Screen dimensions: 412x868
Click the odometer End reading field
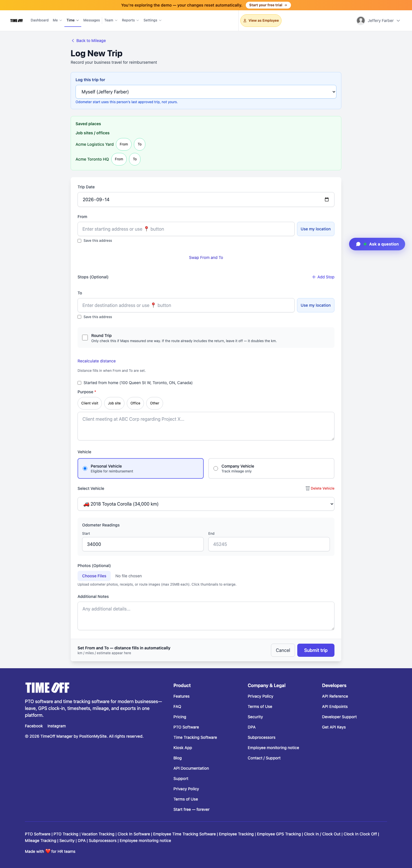point(269,544)
